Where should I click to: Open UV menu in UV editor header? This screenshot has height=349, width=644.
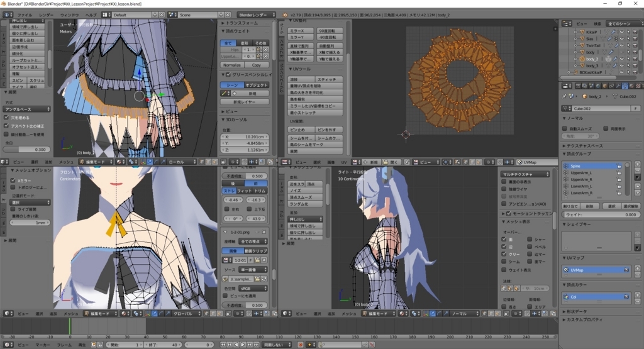pyautogui.click(x=344, y=162)
